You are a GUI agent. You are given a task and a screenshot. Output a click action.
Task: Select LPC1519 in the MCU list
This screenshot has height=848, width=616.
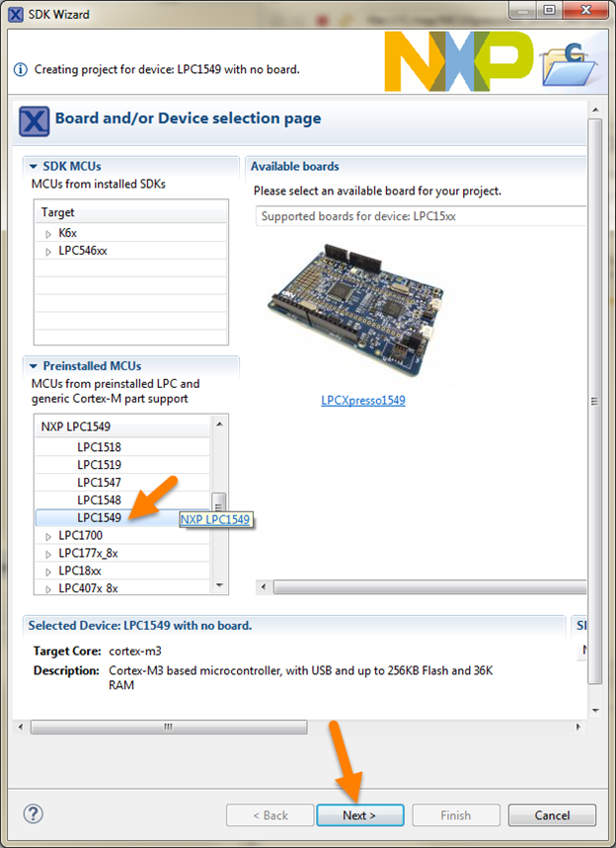pos(122,465)
